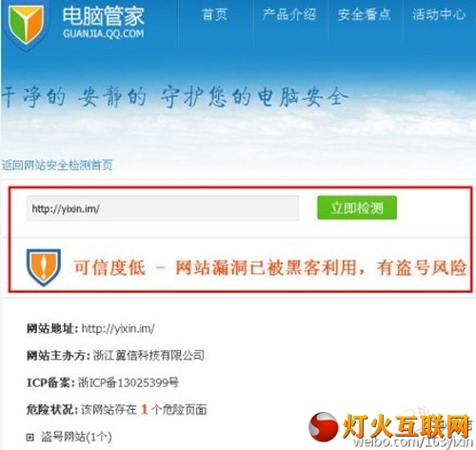Viewport: 476px width, 450px height.
Task: Click the red 灯火互联网 globe logo
Action: pos(324,426)
